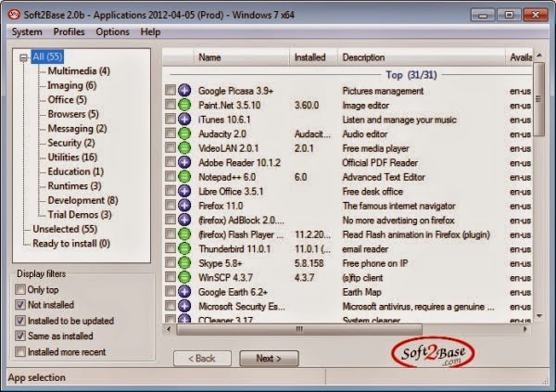Viewport: 556px width, 392px height.
Task: Click the plus icon beside Adobe Reader 10.1.2
Action: [x=184, y=162]
